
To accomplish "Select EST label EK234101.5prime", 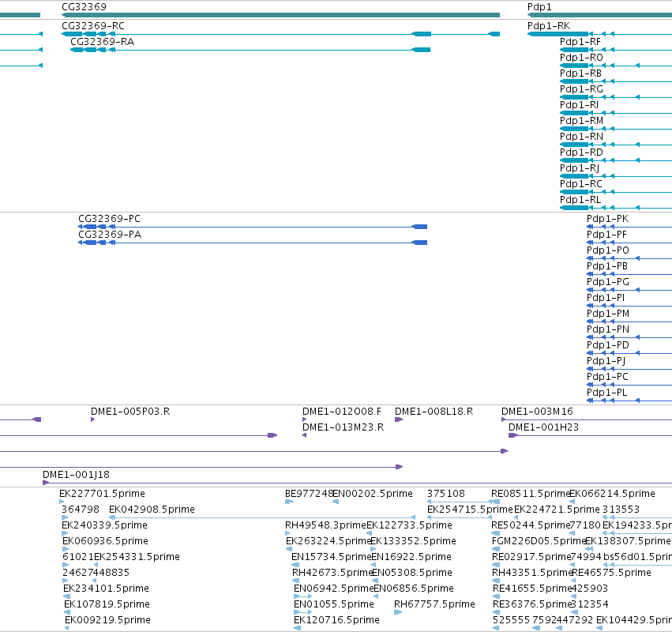I will (107, 589).
